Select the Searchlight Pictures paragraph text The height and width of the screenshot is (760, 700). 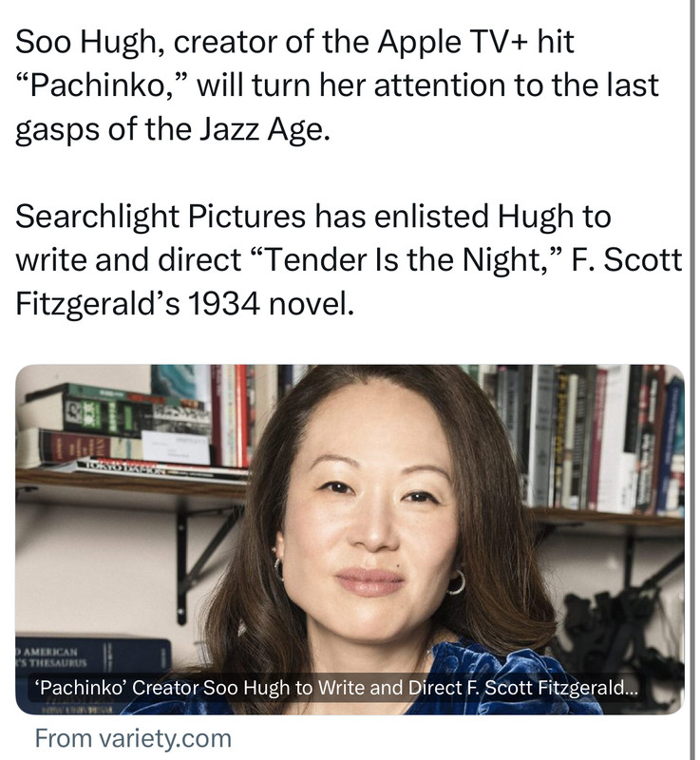pos(349,259)
